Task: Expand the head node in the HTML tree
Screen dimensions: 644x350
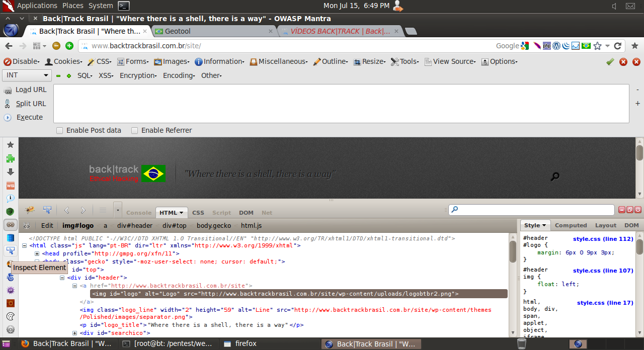Action: [x=37, y=254]
